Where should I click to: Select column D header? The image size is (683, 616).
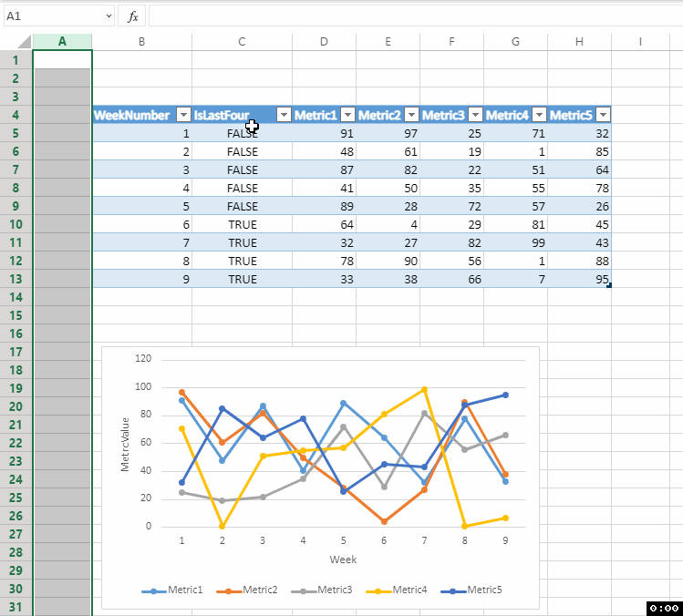(x=324, y=42)
